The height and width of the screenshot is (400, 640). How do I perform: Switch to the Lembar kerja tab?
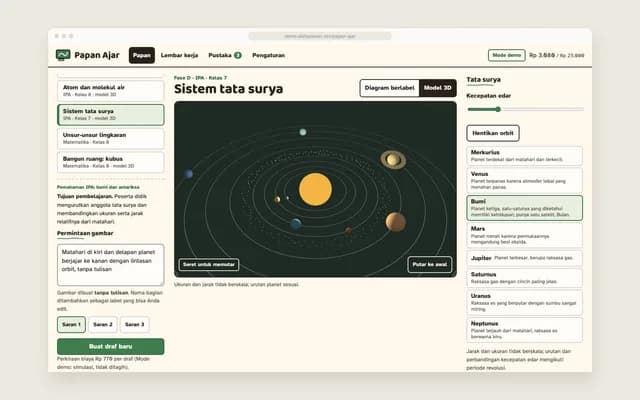click(x=179, y=55)
